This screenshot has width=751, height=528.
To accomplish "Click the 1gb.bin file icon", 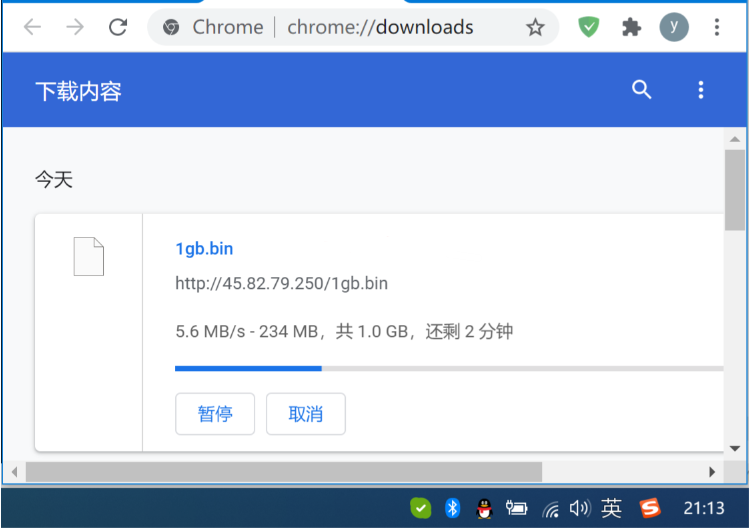I will [89, 256].
